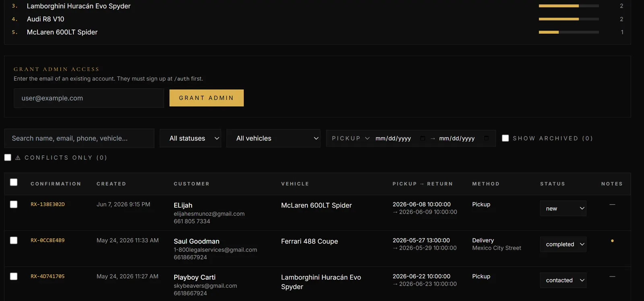Click Audi R8 V10 progress bar
This screenshot has width=644, height=301.
click(569, 19)
